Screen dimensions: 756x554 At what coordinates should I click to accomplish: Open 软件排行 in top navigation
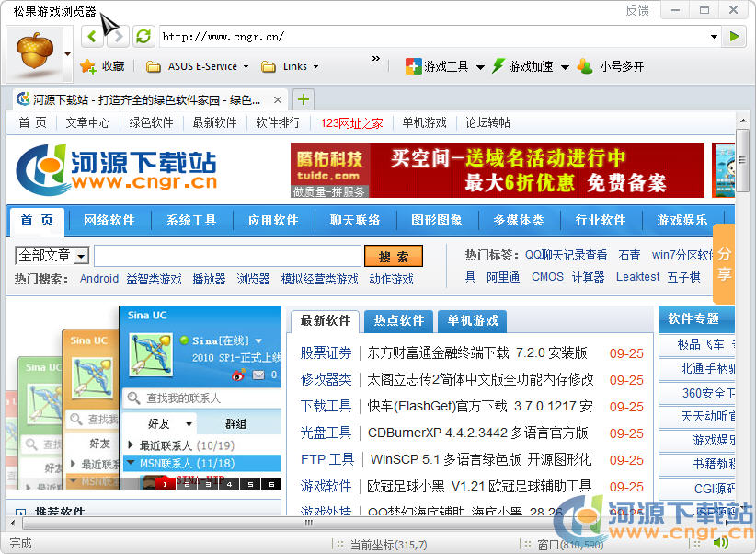coord(278,123)
